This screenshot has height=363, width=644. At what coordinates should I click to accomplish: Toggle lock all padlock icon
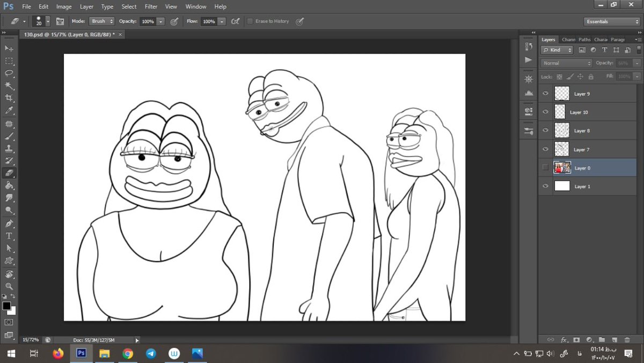[x=590, y=77]
